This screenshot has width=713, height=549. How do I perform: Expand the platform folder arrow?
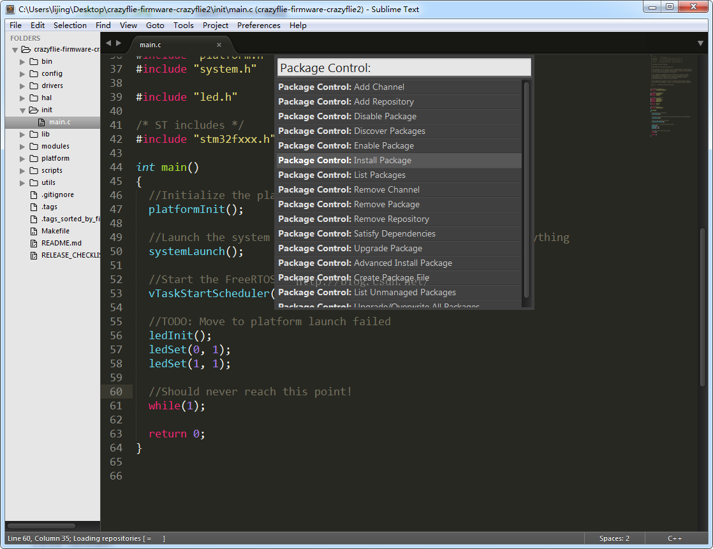pyautogui.click(x=22, y=159)
